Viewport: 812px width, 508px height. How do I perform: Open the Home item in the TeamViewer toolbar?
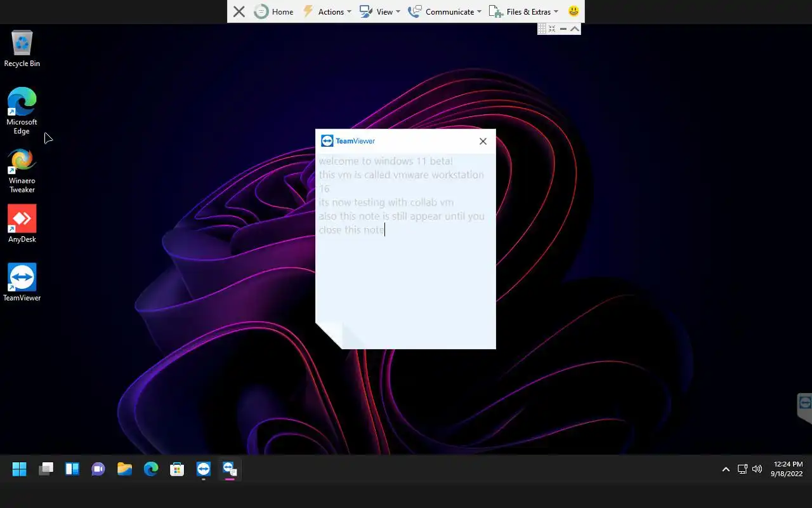273,11
